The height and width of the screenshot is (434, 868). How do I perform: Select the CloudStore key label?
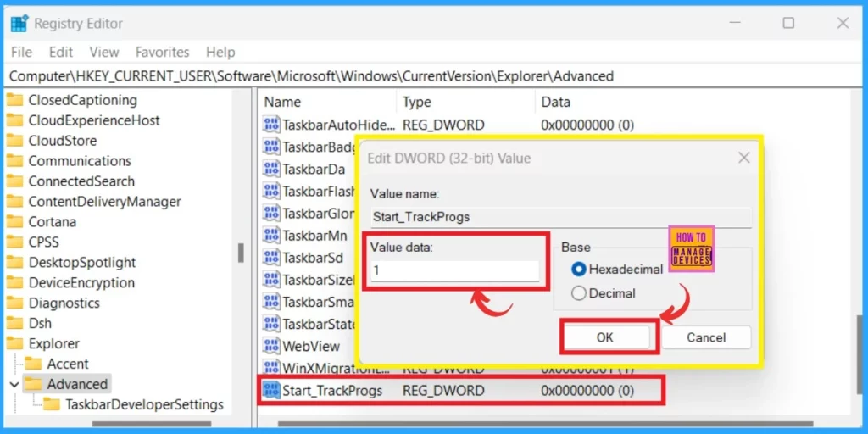[x=63, y=141]
